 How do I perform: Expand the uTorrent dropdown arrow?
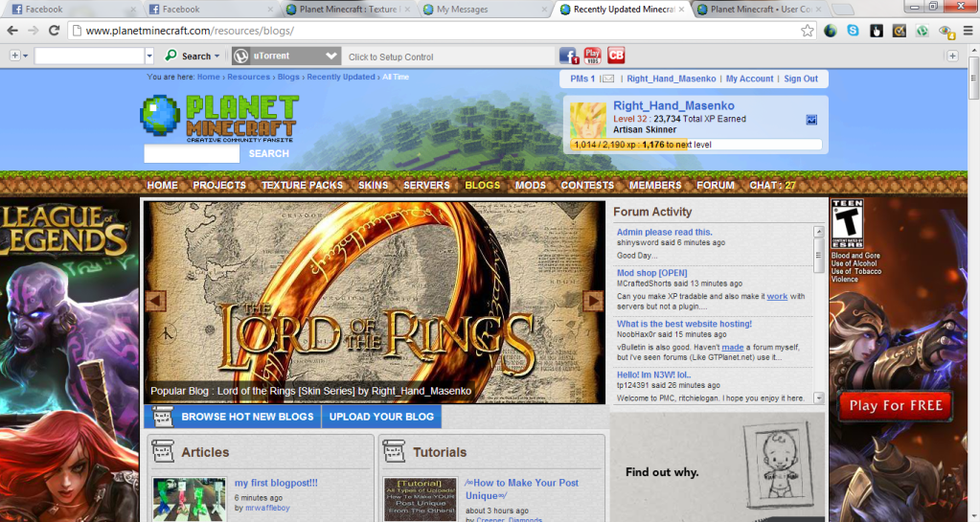tap(331, 57)
